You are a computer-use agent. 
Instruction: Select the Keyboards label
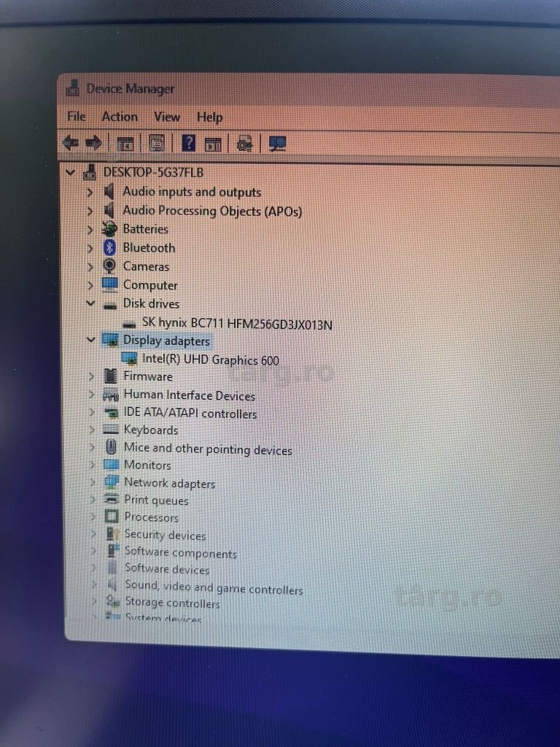click(151, 430)
